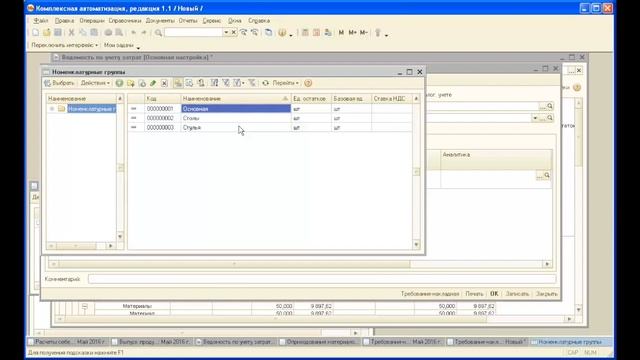Click the Cut scissors icon
Screen dimensions: 640x360
[x=71, y=32]
